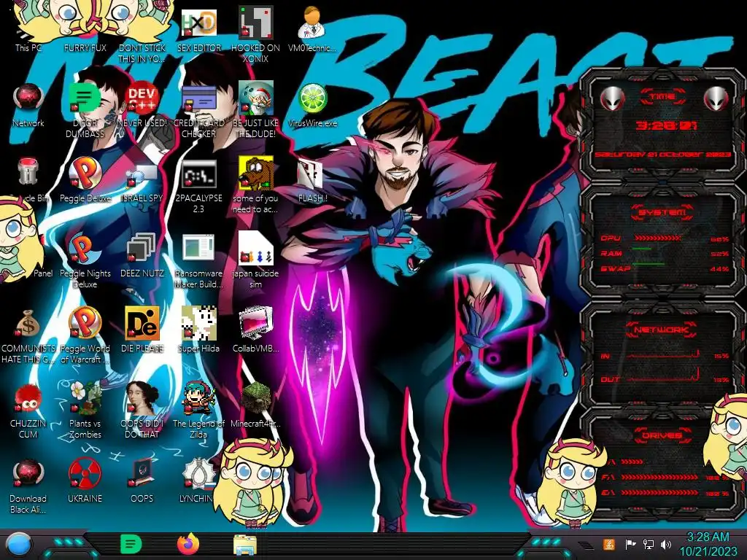The height and width of the screenshot is (560, 747).
Task: Click the Start orb on the taskbar
Action: (20, 544)
